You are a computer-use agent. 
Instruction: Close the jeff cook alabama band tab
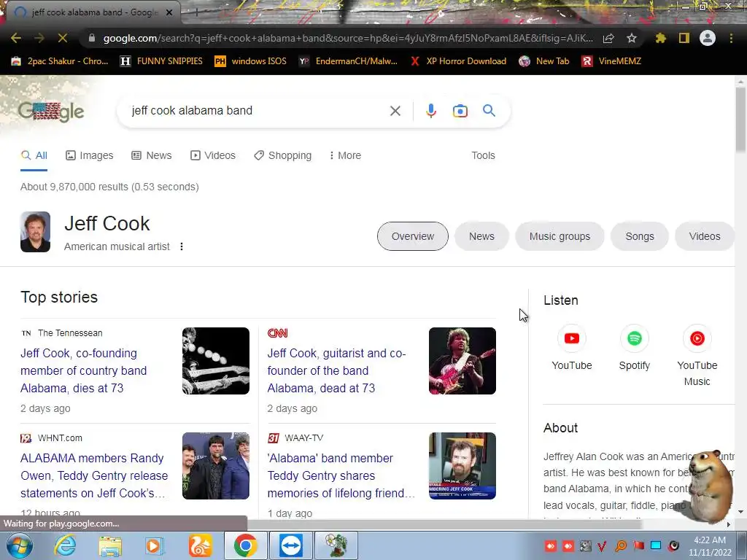tap(169, 12)
